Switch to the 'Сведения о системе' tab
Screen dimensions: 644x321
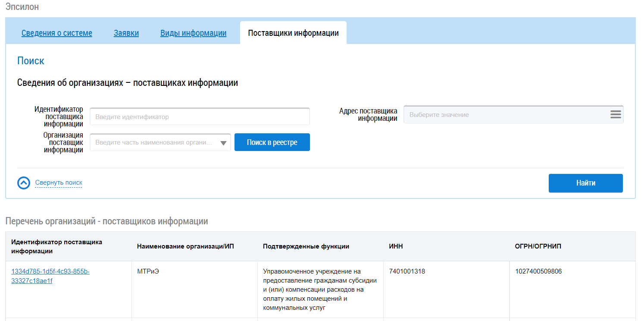point(57,33)
